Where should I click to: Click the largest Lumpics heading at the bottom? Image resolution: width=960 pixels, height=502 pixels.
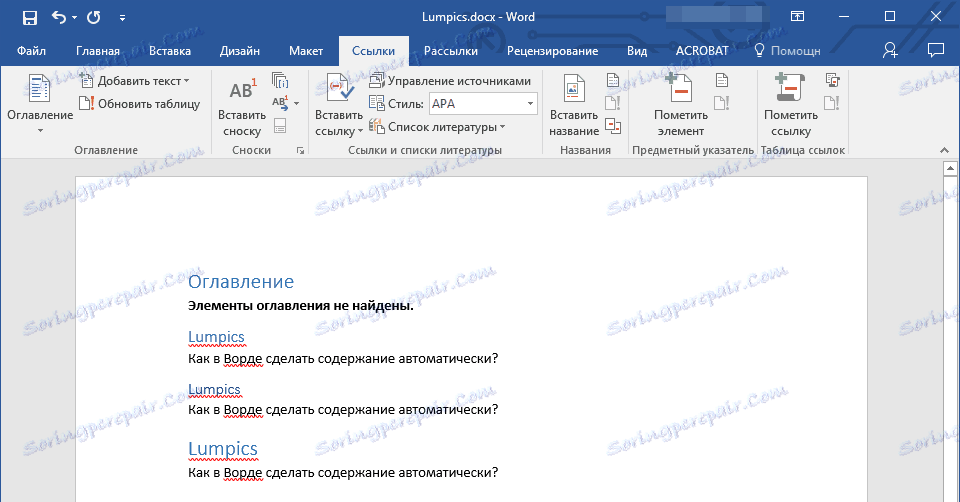pos(223,449)
